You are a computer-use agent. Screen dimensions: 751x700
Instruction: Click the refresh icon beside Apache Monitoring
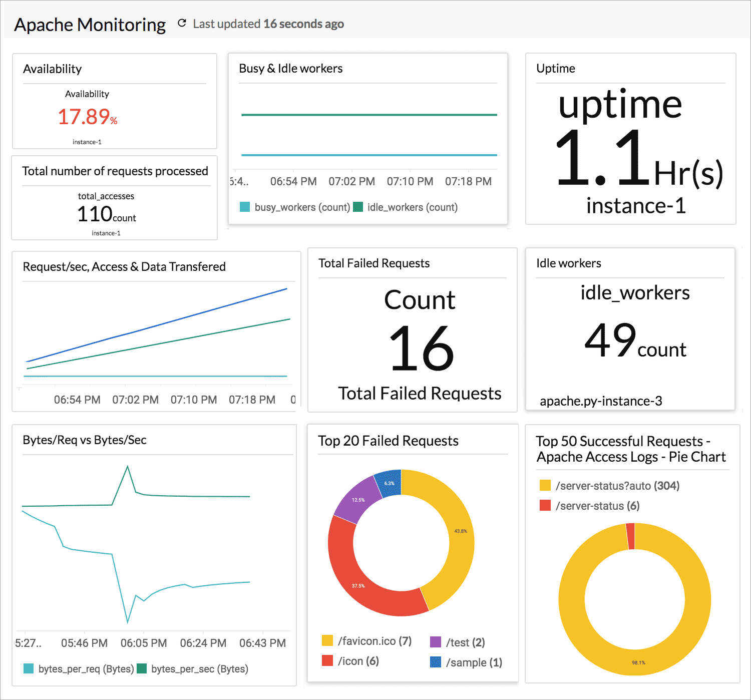pyautogui.click(x=182, y=23)
